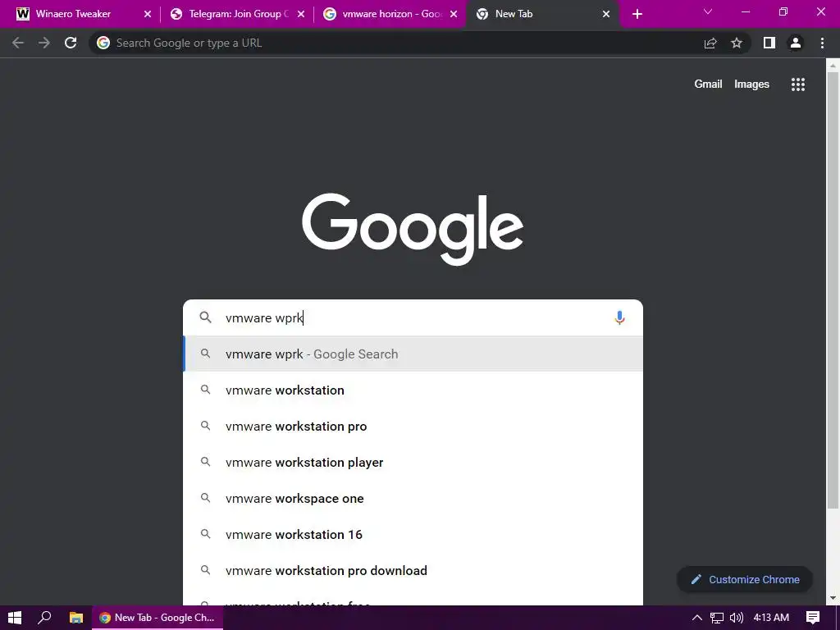This screenshot has height=630, width=840.
Task: Choose the 'vmware workspace one' suggestion
Action: tap(413, 498)
